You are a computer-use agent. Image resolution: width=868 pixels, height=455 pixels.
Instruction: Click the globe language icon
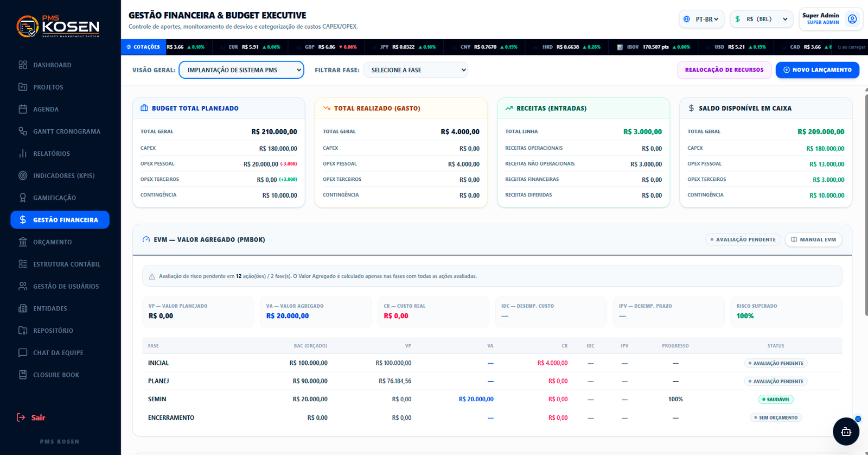click(x=687, y=19)
